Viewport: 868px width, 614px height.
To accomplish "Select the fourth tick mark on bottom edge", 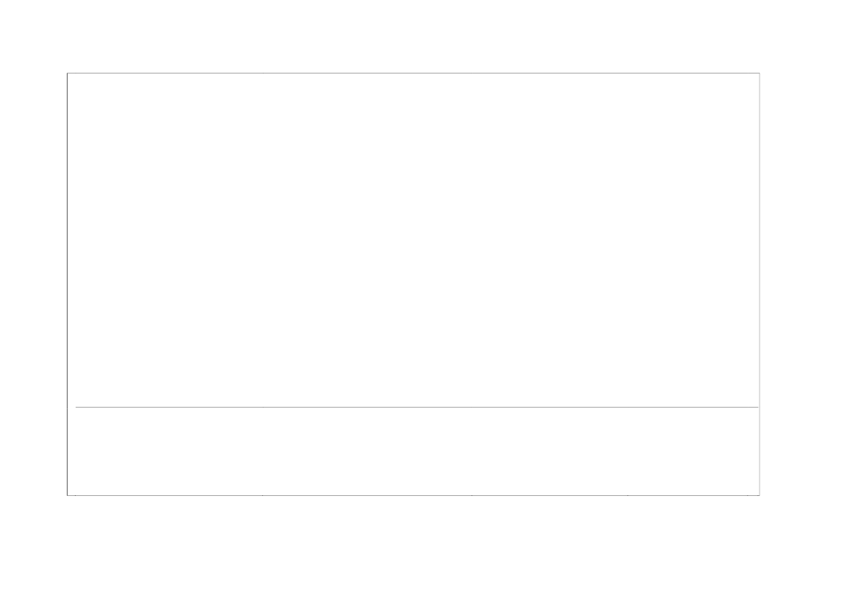I will [x=627, y=495].
